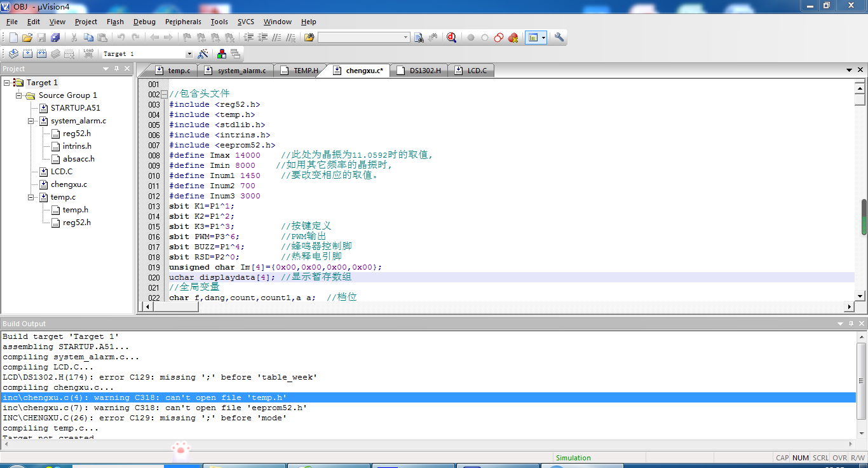Open the Project menu
868x468 pixels.
(86, 22)
